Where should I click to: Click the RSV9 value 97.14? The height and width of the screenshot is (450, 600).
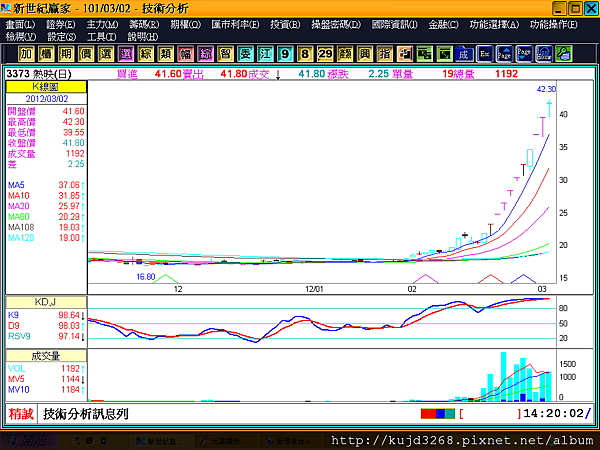click(69, 336)
